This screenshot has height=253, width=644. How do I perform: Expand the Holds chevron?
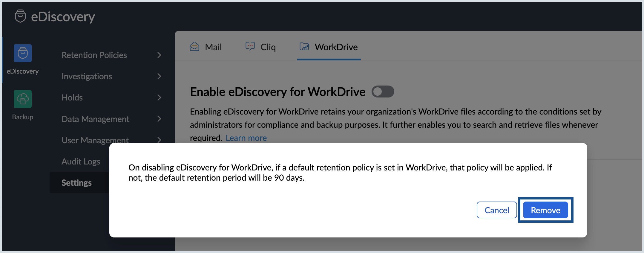[159, 97]
